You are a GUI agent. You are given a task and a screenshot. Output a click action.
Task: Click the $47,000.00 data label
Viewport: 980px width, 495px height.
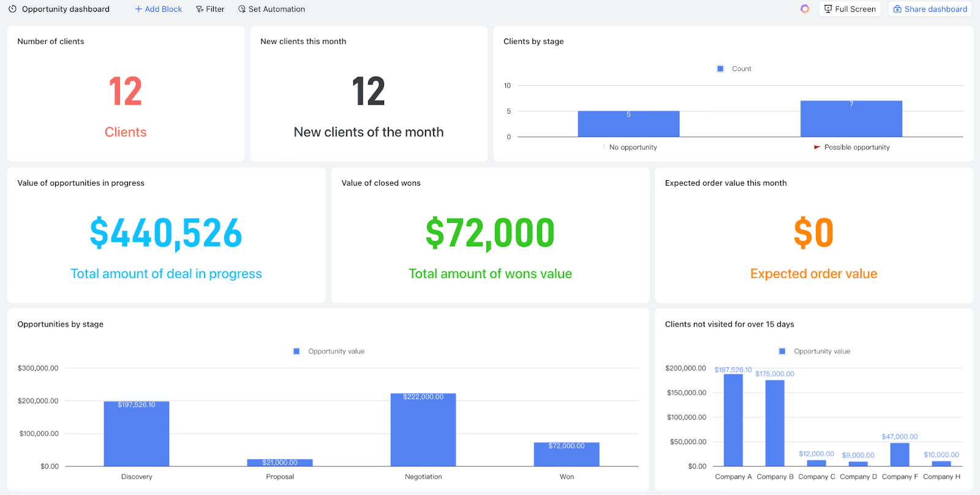pyautogui.click(x=900, y=437)
